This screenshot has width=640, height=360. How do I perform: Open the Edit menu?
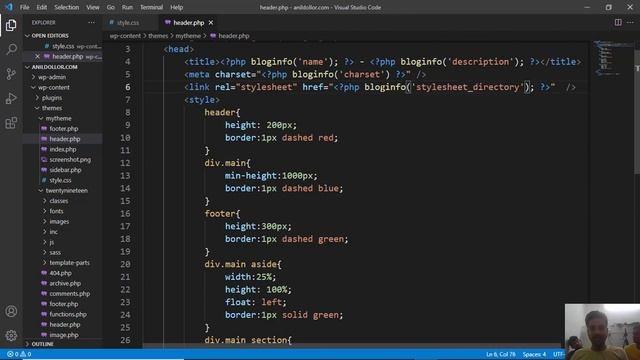(42, 7)
